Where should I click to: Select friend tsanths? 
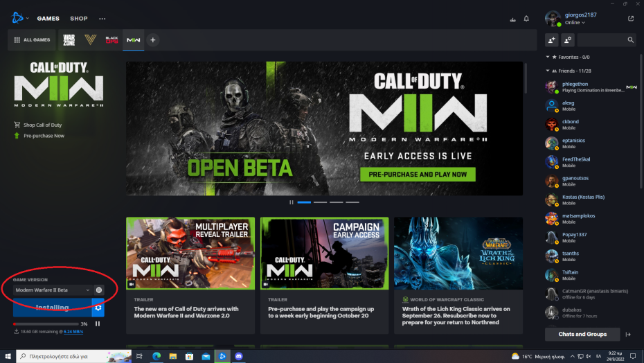[591, 256]
